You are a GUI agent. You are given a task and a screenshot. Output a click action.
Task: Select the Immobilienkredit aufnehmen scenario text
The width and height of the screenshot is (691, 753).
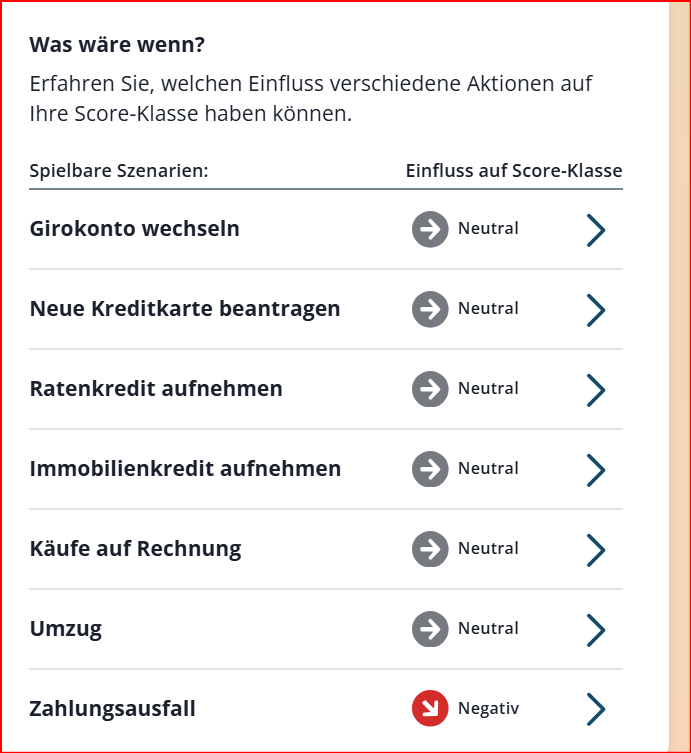[x=185, y=469]
